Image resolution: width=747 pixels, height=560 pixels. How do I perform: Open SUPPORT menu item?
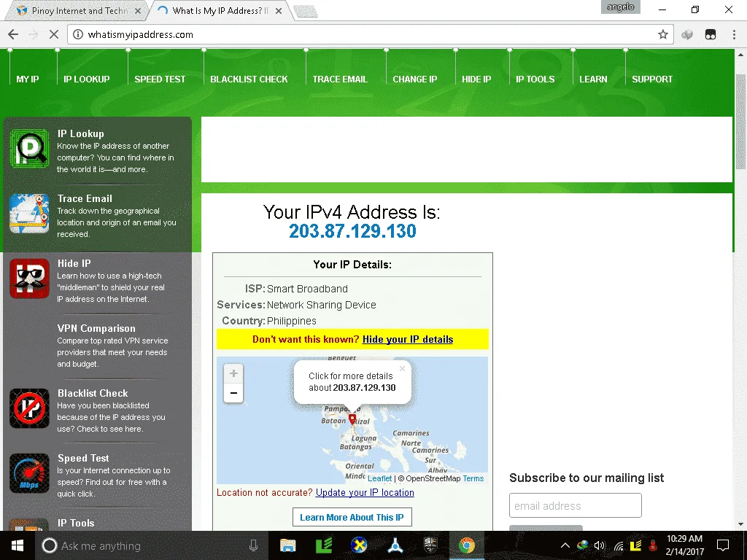click(x=651, y=79)
